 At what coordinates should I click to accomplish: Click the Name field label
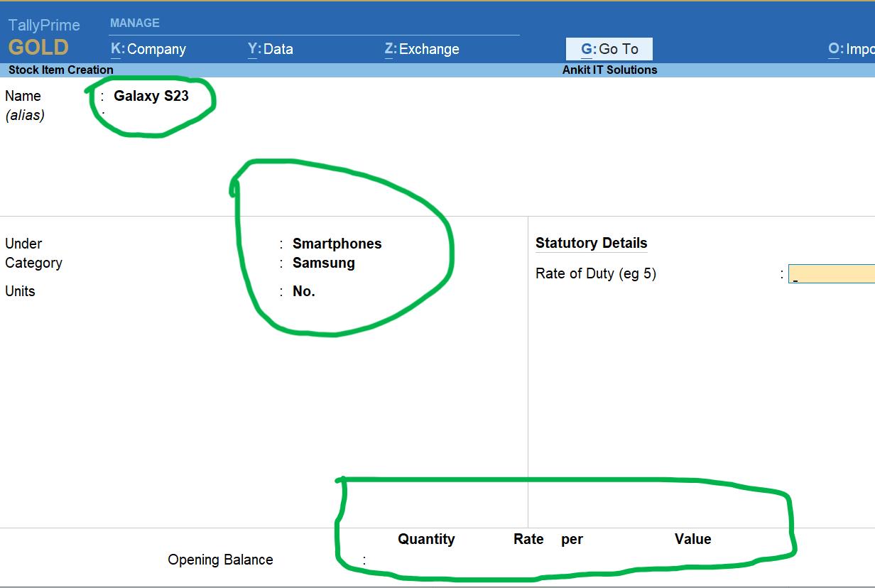(23, 96)
